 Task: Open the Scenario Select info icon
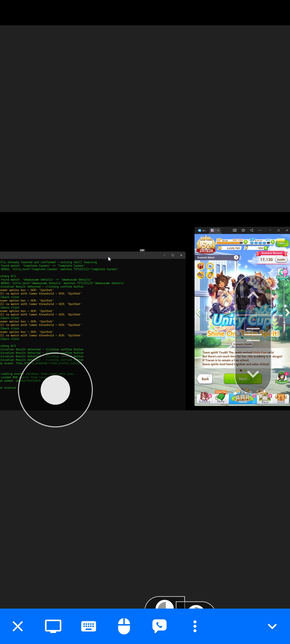(x=236, y=257)
